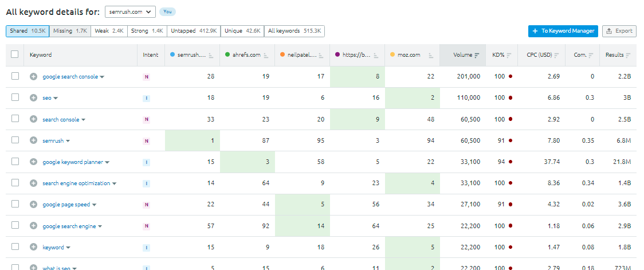
Task: Click the plus icon beside 'google search console'
Action: [x=34, y=76]
